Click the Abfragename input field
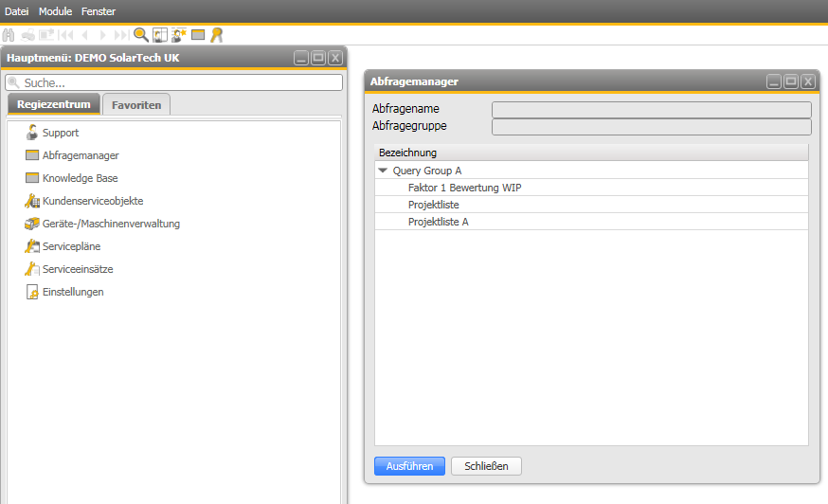The width and height of the screenshot is (828, 504). (x=652, y=109)
